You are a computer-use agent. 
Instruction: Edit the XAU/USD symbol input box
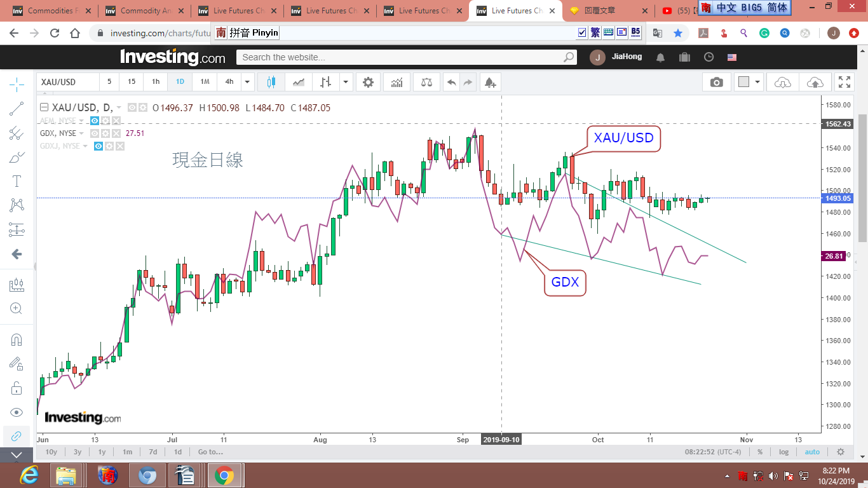(68, 82)
